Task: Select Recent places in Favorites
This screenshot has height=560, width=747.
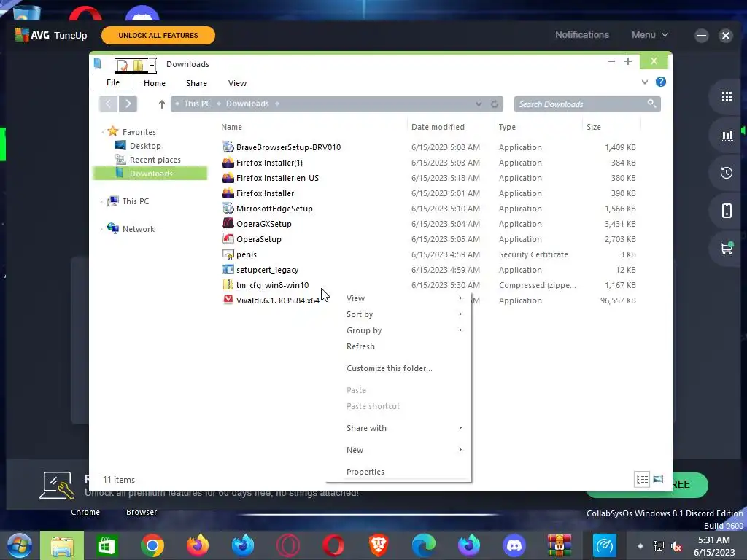Action: pos(155,160)
